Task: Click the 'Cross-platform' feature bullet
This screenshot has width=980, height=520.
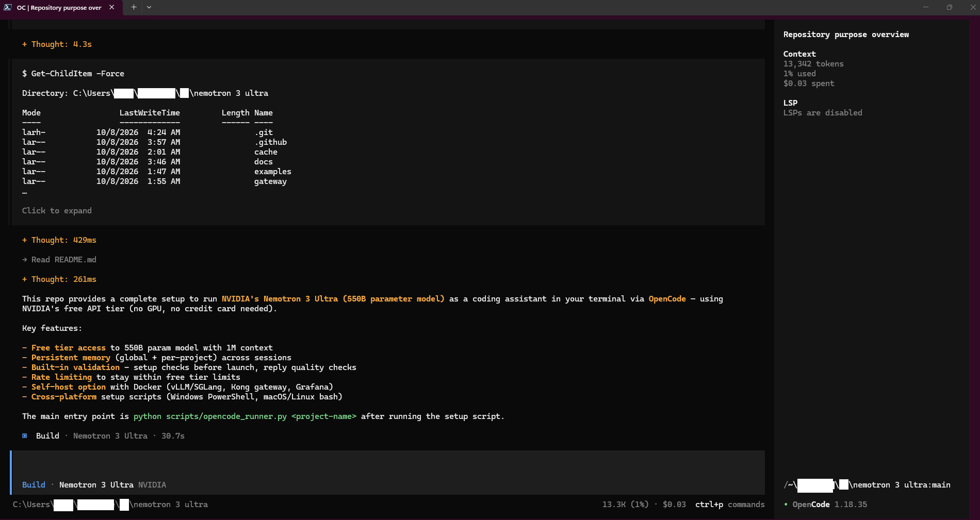Action: (x=64, y=397)
